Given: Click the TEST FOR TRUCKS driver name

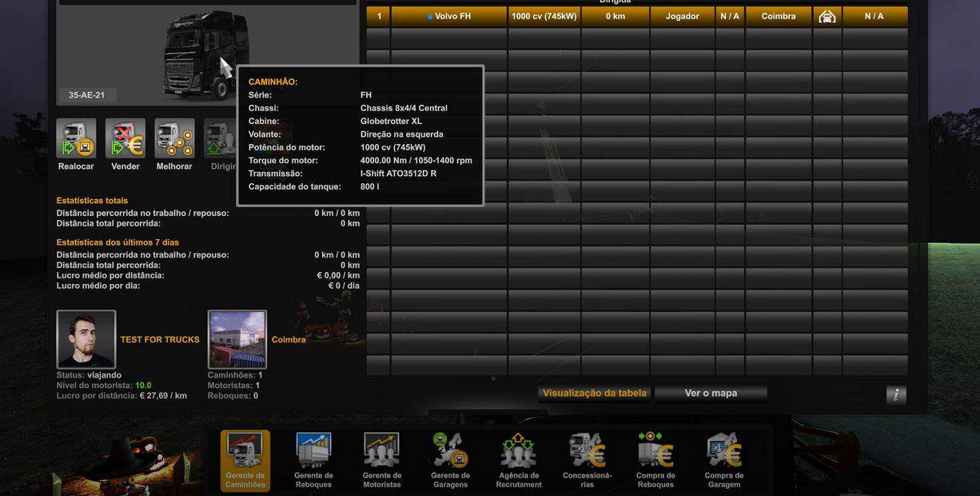Looking at the screenshot, I should point(160,340).
